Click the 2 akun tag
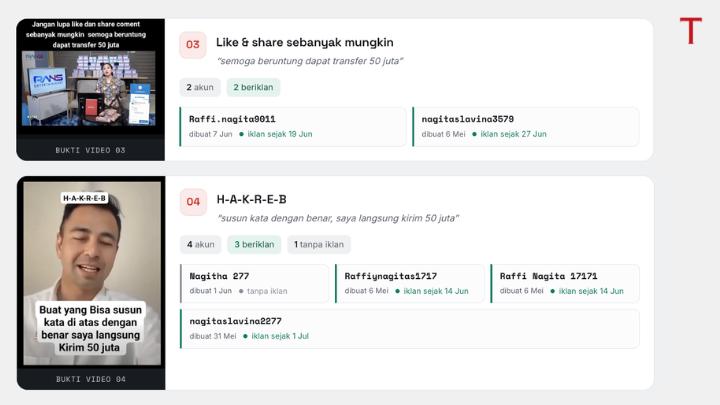 coord(200,87)
